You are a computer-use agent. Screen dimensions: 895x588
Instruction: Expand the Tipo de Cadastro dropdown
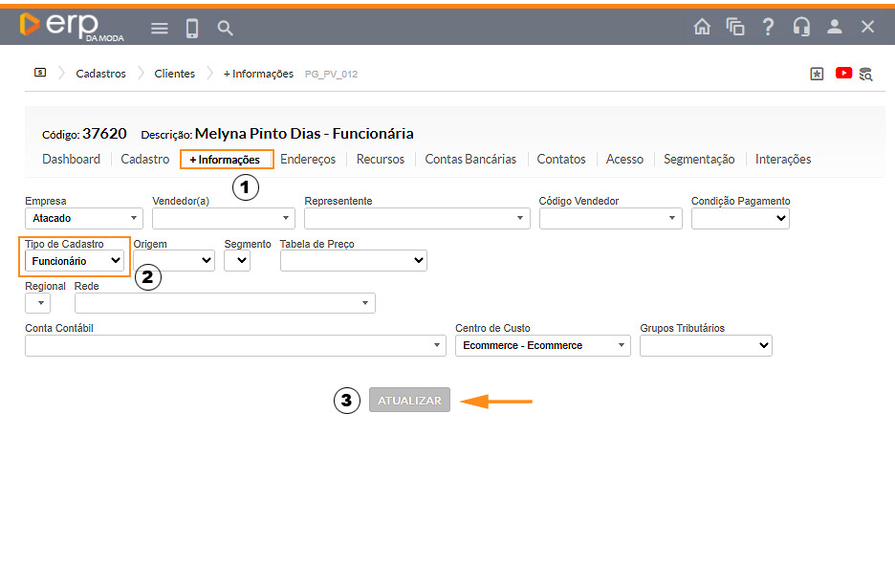76,261
